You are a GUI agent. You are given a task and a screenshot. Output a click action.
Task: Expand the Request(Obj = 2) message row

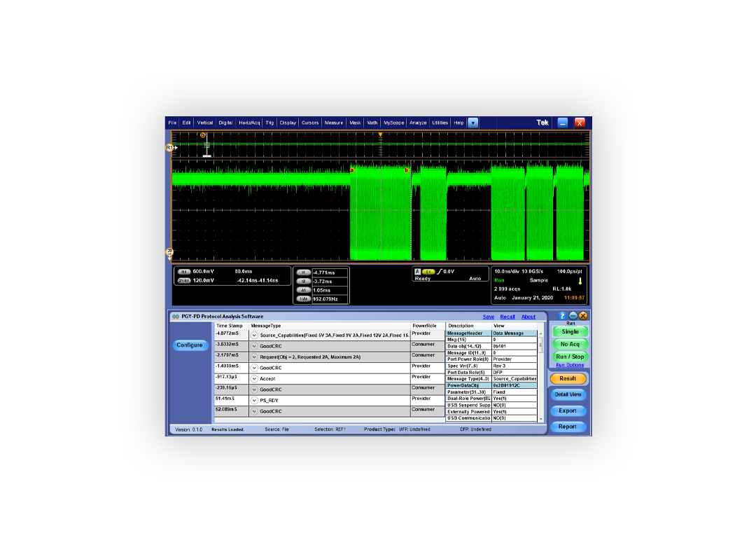coord(254,357)
